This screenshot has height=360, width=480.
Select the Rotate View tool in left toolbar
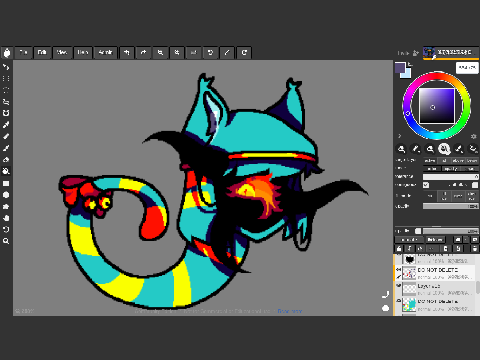pyautogui.click(x=6, y=230)
